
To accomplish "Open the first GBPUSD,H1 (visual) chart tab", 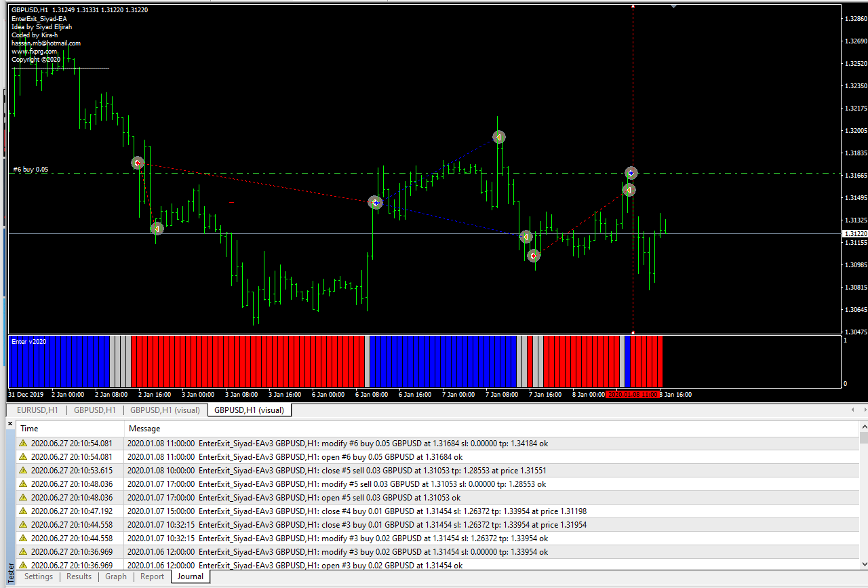I will point(165,410).
